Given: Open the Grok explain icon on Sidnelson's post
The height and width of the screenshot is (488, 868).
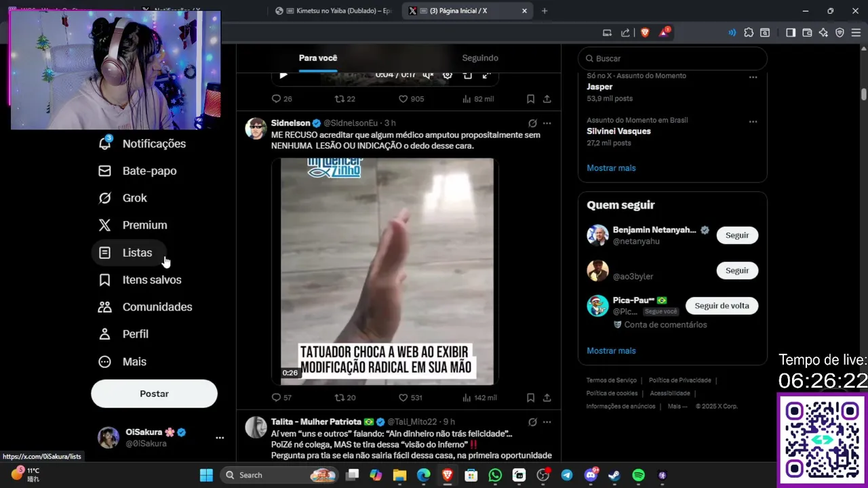Looking at the screenshot, I should (532, 123).
